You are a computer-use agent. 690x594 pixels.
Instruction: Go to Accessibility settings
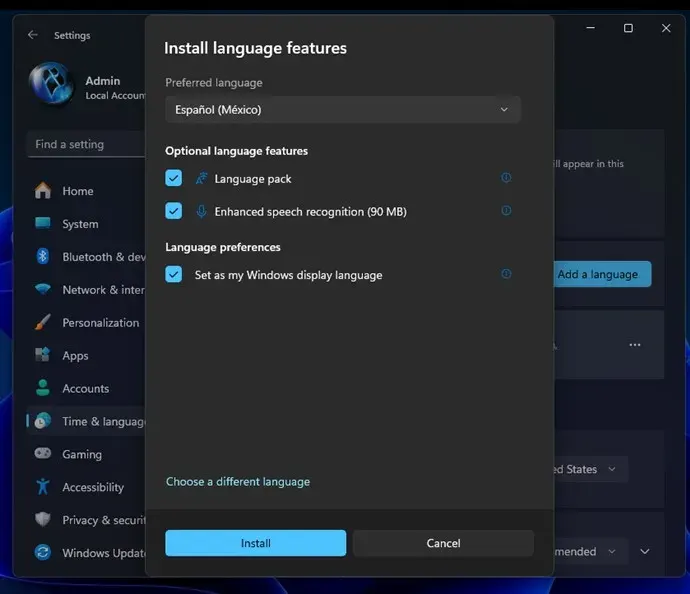pyautogui.click(x=93, y=487)
